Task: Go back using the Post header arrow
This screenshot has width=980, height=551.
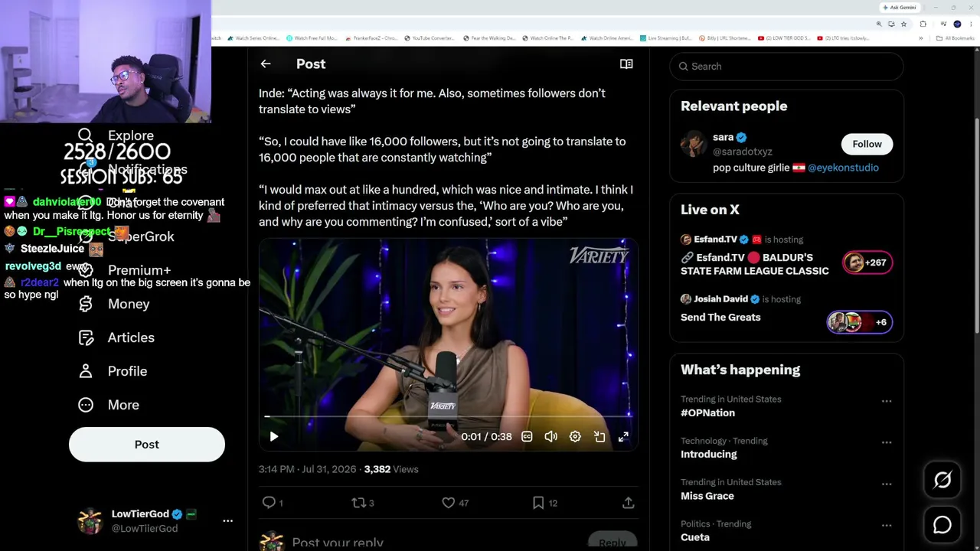Action: click(x=266, y=64)
